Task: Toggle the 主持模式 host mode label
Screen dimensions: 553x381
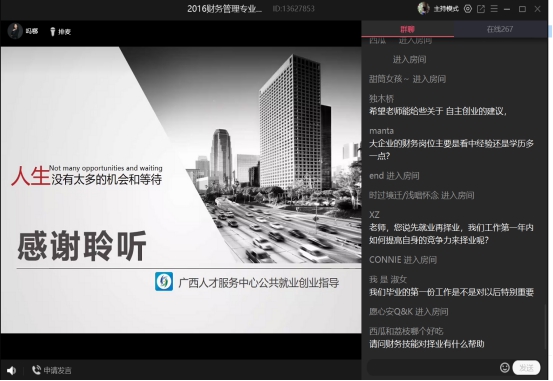Action: coord(446,9)
